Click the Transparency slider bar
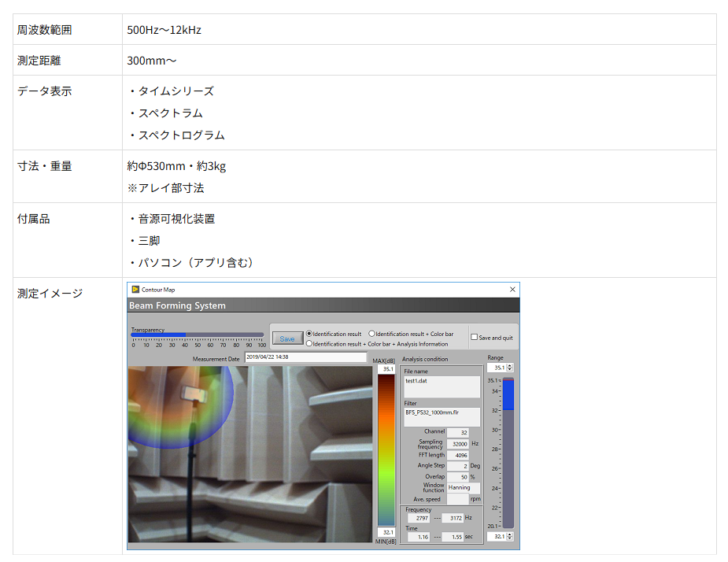 (x=197, y=335)
